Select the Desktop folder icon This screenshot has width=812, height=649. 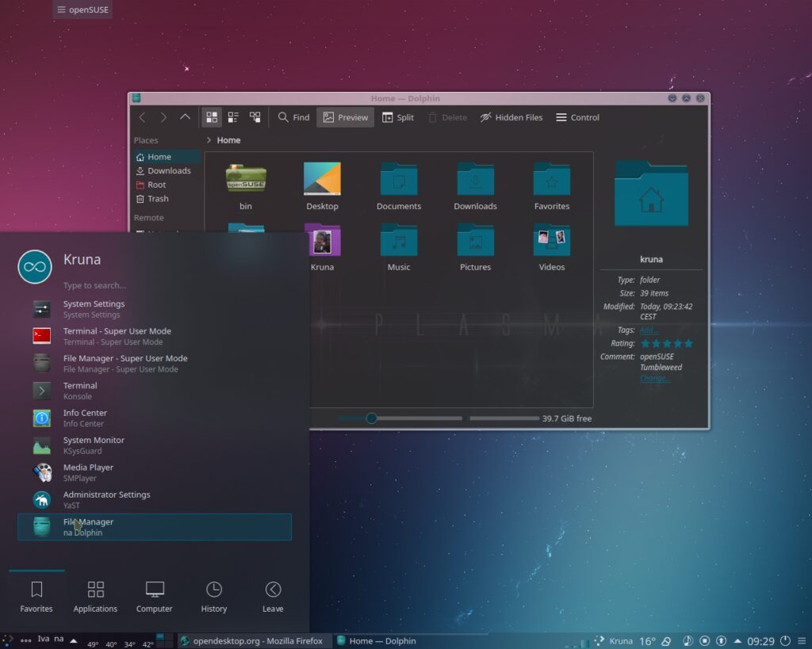tap(322, 179)
